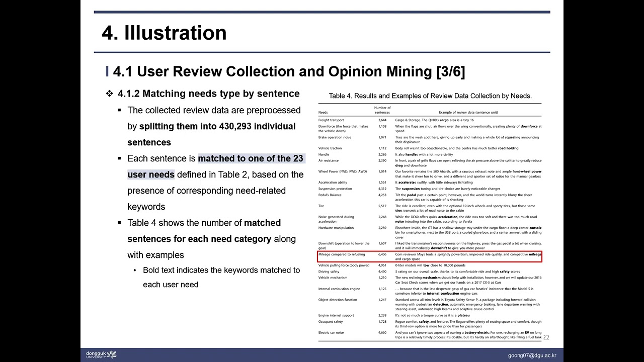Click the email goong07@dgu.ac.kr in footer
Image resolution: width=644 pixels, height=362 pixels.
point(532,355)
